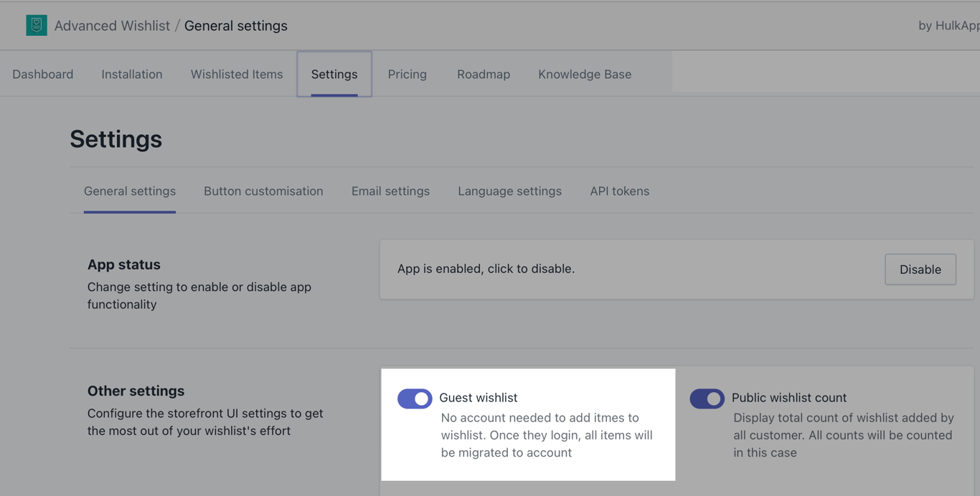The width and height of the screenshot is (980, 496).
Task: Open the Pricing tab
Action: pos(407,75)
